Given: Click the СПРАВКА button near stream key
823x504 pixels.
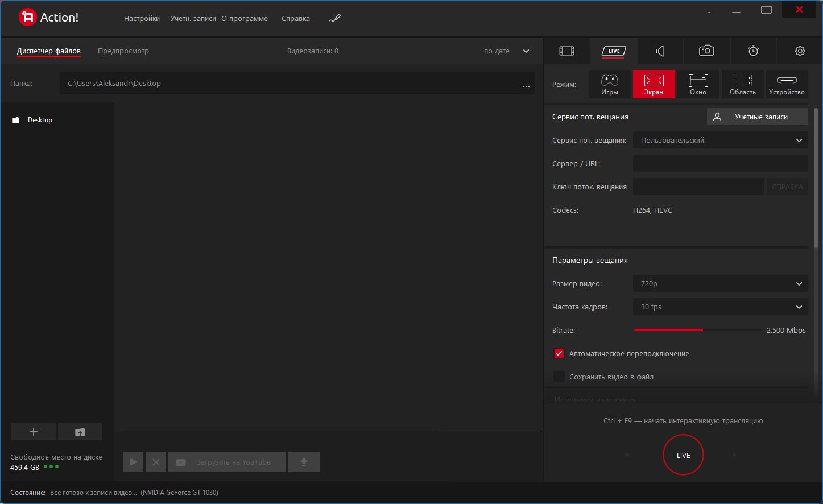Looking at the screenshot, I should pyautogui.click(x=787, y=187).
